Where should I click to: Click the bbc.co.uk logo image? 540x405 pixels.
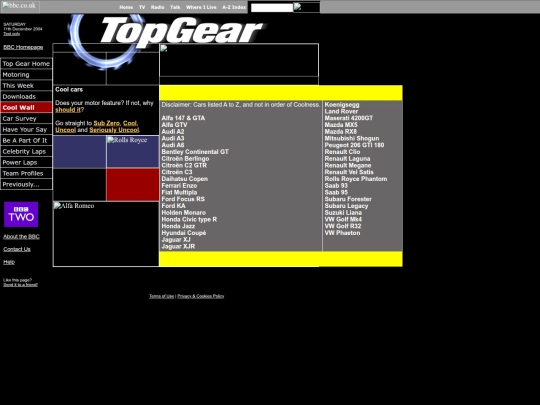(x=20, y=7)
